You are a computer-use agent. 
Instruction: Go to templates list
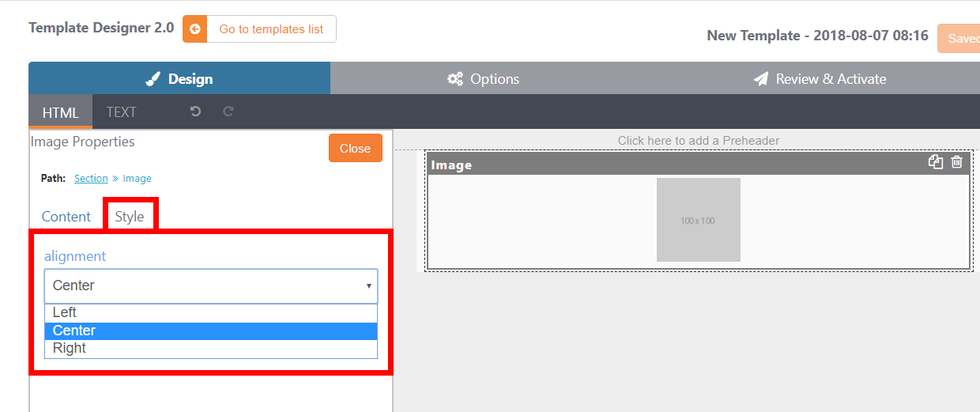pos(271,29)
